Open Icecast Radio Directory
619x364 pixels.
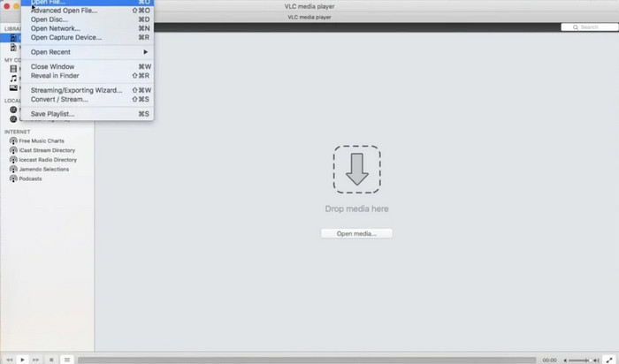click(48, 160)
